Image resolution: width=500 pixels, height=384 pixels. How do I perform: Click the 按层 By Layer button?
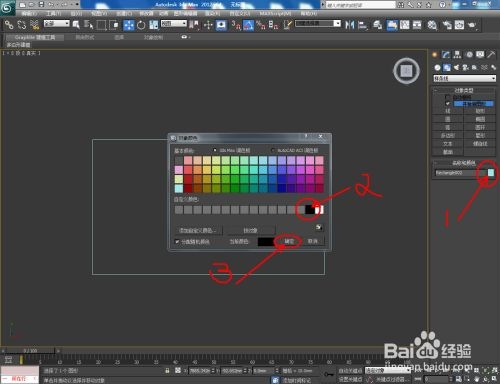tap(250, 230)
